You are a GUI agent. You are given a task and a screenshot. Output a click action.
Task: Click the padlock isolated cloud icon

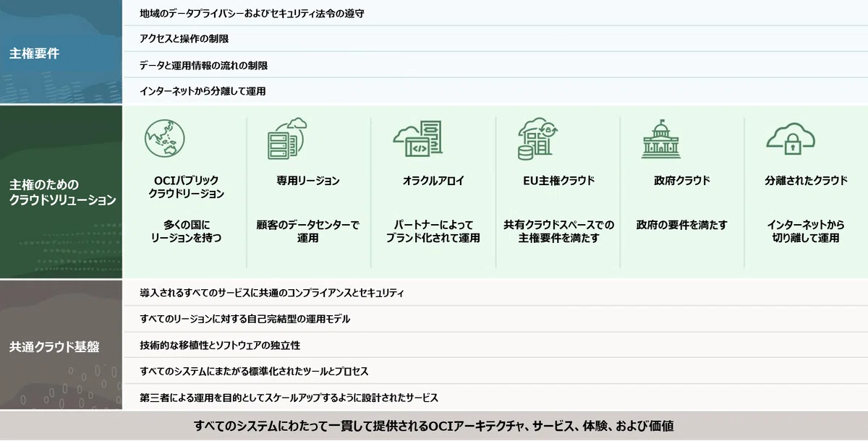(791, 139)
